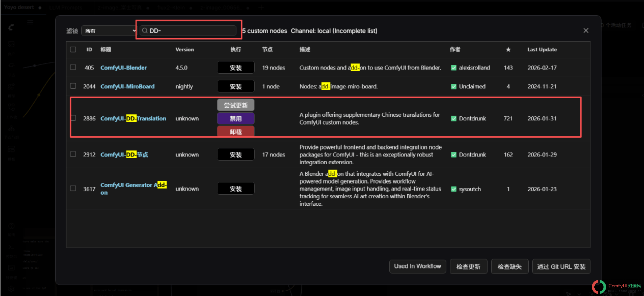Switch to the Yoyo desert tab
The height and width of the screenshot is (296, 644).
19,7
